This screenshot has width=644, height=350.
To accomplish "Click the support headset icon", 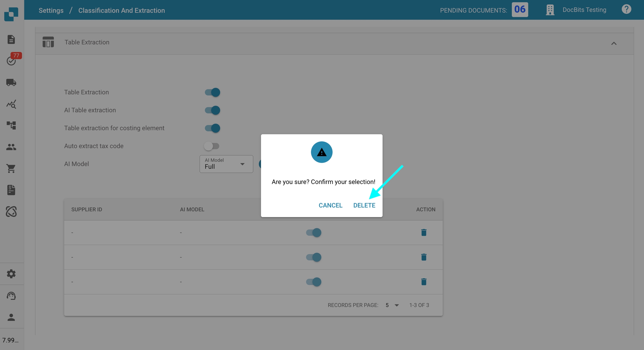I will [x=11, y=296].
